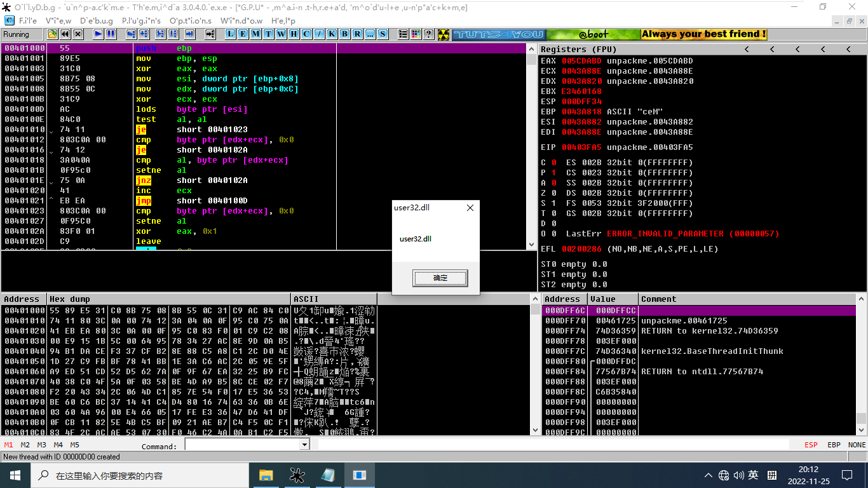Screen dimensions: 868x488
Task: Toggle the M1 memory bookmark
Action: click(9, 445)
